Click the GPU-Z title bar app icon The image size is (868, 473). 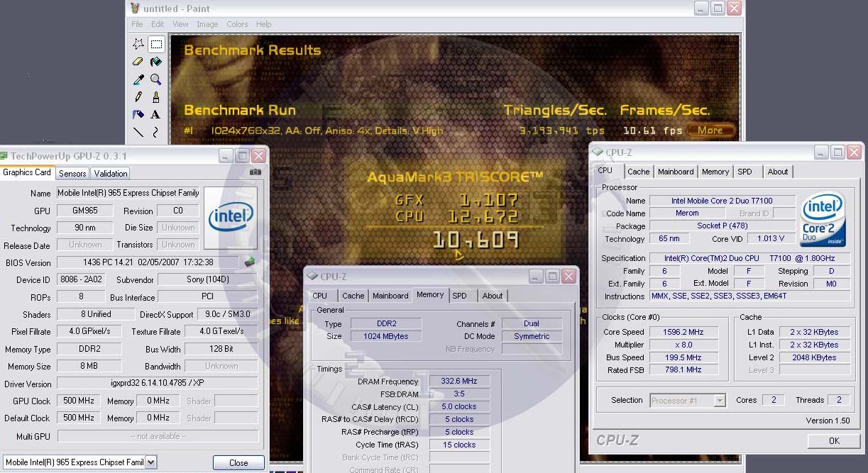click(4, 155)
